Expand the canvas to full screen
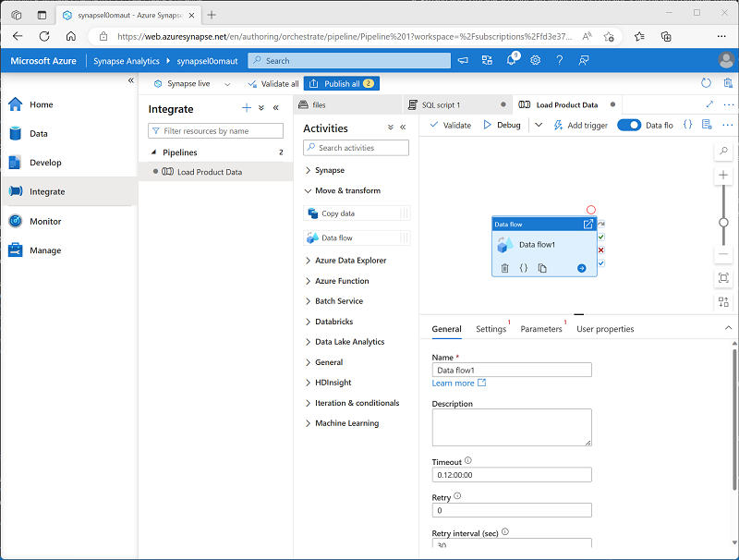This screenshot has height=560, width=739. [x=709, y=104]
